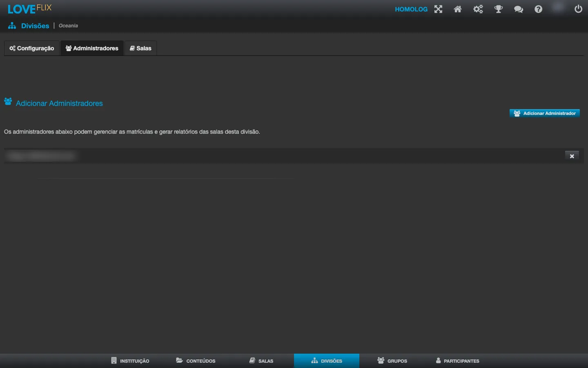The image size is (588, 368).
Task: Go to home via the house icon
Action: (x=458, y=9)
